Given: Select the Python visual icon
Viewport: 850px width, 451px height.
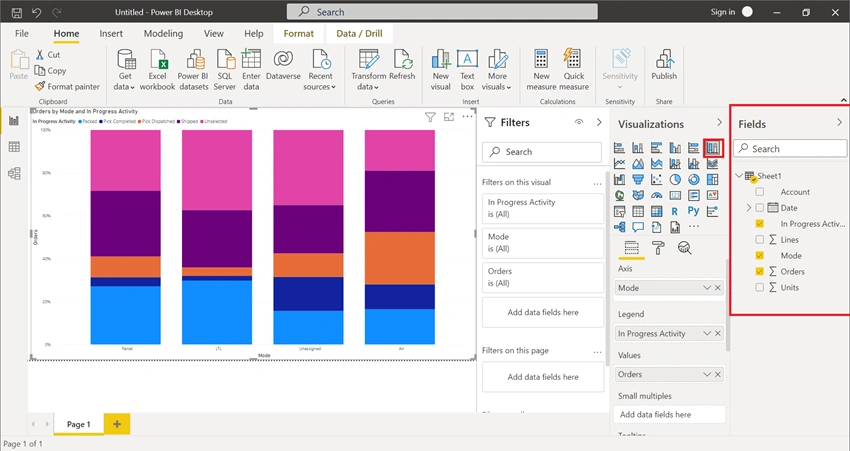Looking at the screenshot, I should [x=693, y=211].
